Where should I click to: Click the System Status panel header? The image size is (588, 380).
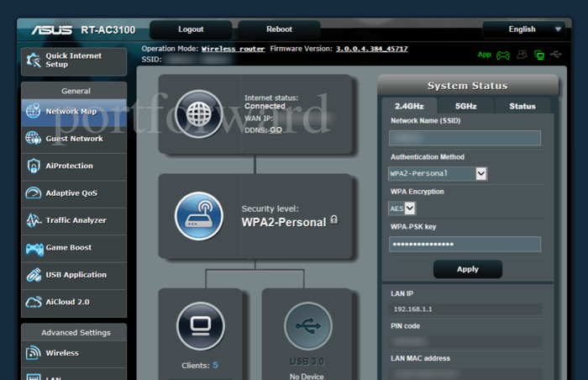(468, 86)
